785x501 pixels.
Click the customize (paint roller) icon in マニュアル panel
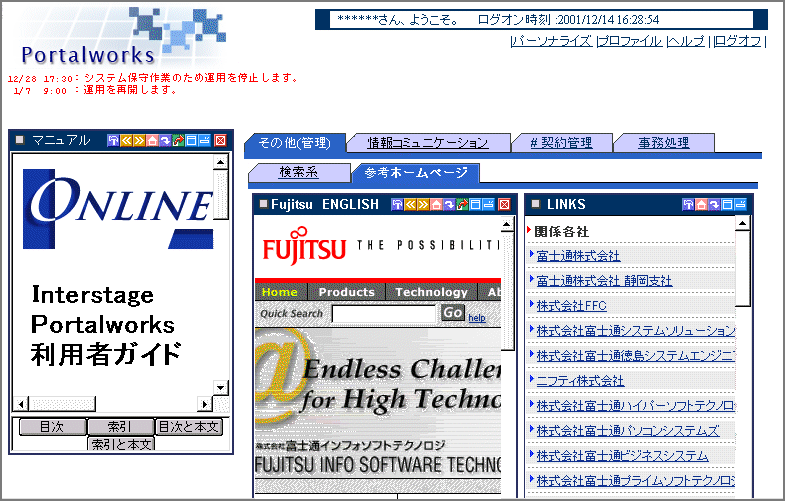click(x=113, y=141)
